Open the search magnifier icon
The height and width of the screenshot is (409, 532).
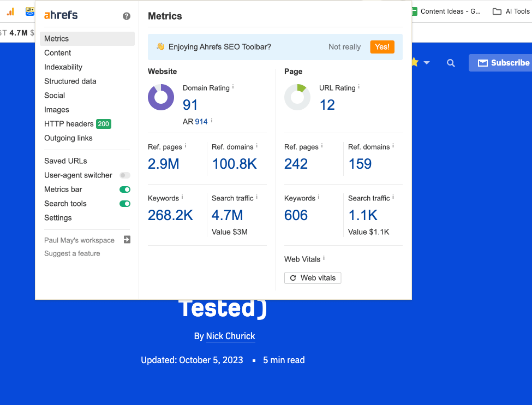click(x=451, y=63)
